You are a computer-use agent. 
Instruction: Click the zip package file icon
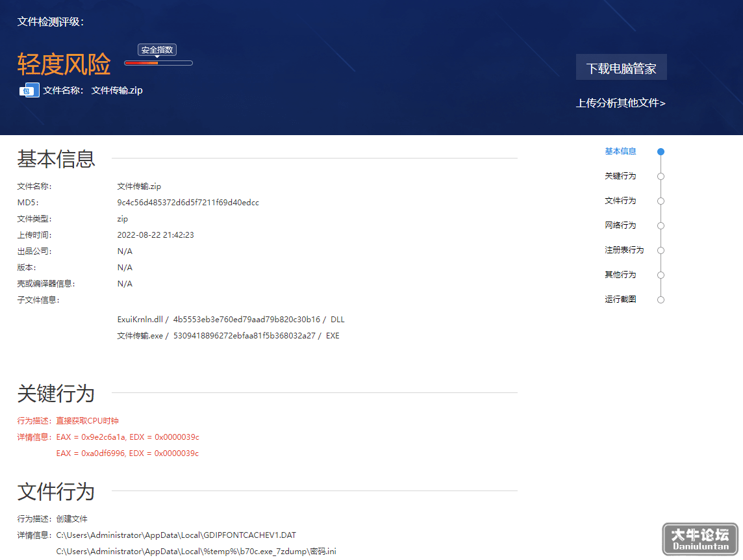coord(29,90)
